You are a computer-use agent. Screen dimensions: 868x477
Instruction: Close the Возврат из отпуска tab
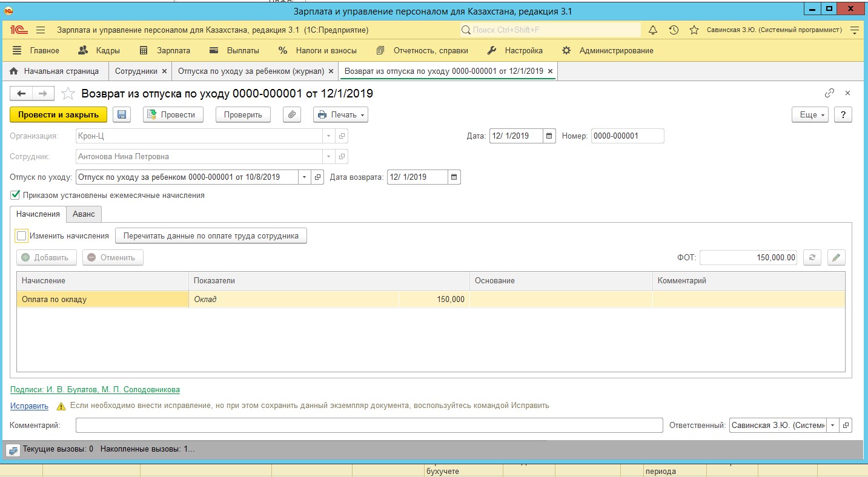click(x=550, y=71)
